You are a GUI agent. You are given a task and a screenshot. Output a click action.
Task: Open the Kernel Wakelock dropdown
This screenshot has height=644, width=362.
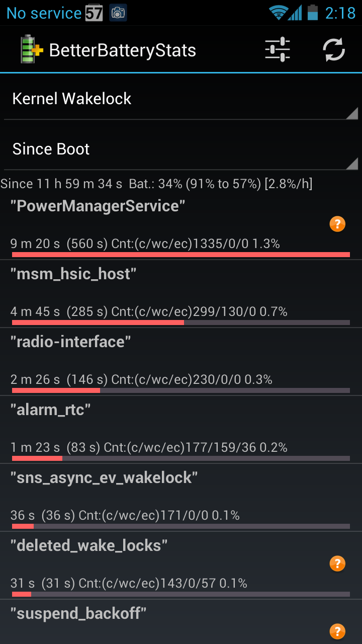click(x=181, y=99)
